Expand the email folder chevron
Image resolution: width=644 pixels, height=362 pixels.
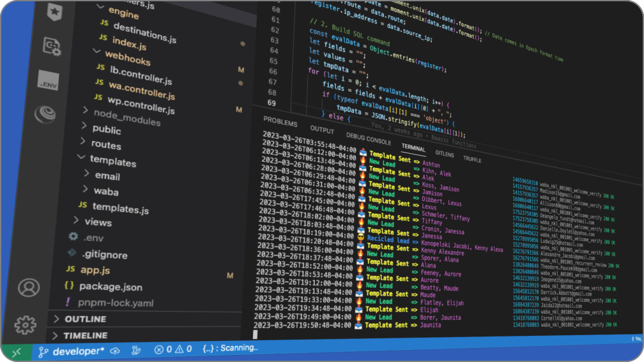click(x=87, y=173)
